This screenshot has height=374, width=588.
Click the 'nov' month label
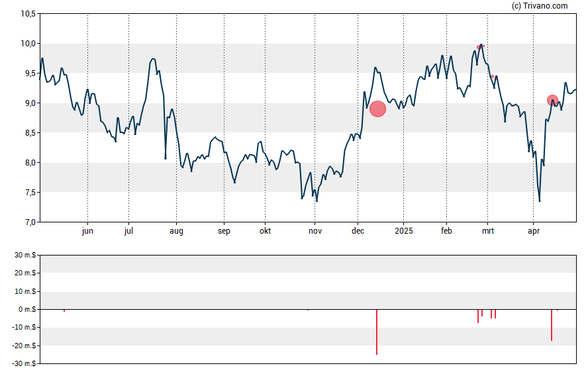pyautogui.click(x=315, y=231)
